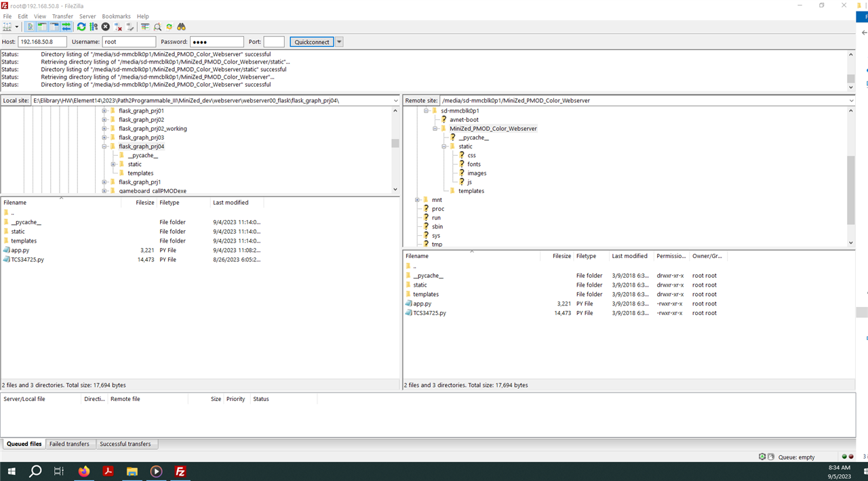This screenshot has height=481, width=868.
Task: Select local TCS34725.py file
Action: pos(27,259)
